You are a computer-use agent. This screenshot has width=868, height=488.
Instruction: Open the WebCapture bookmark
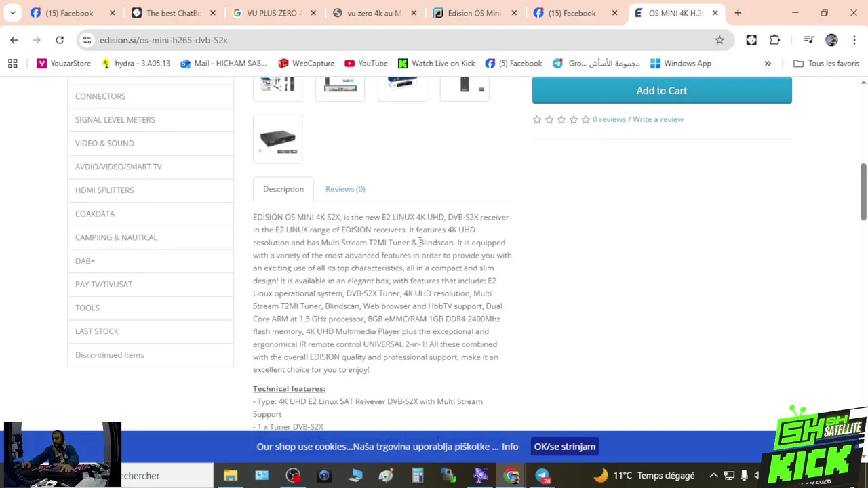click(307, 64)
